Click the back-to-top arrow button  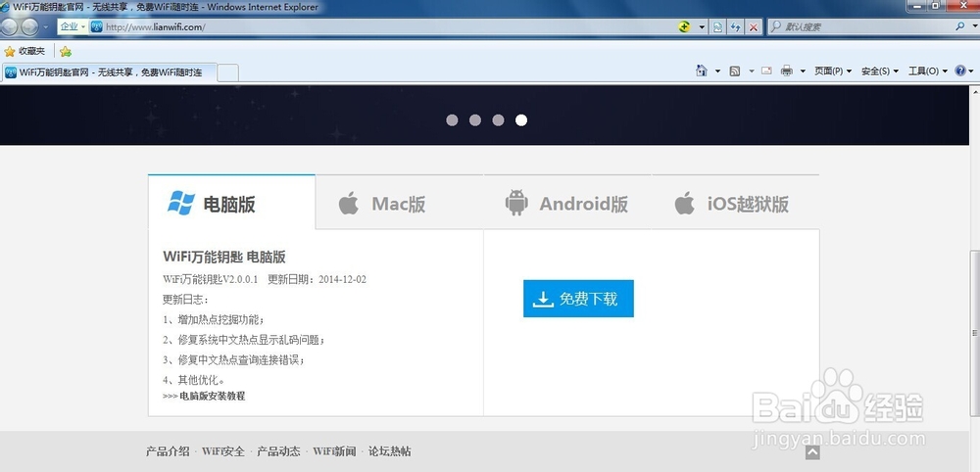tap(811, 452)
